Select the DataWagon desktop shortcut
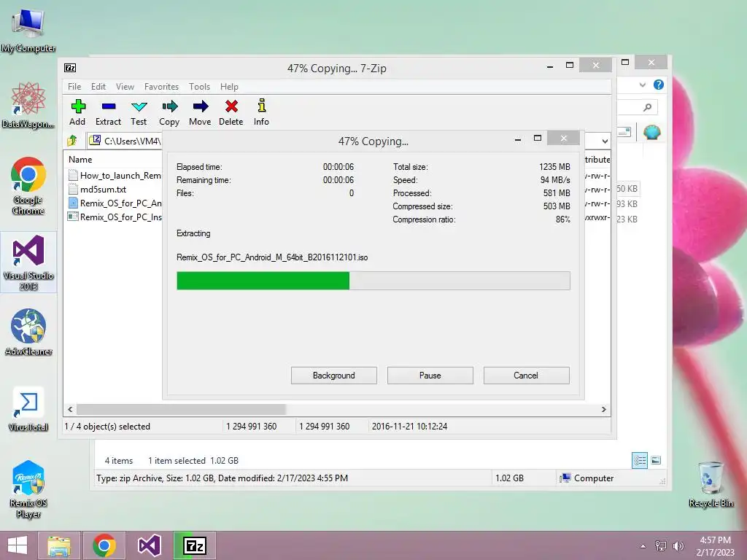 pyautogui.click(x=28, y=106)
